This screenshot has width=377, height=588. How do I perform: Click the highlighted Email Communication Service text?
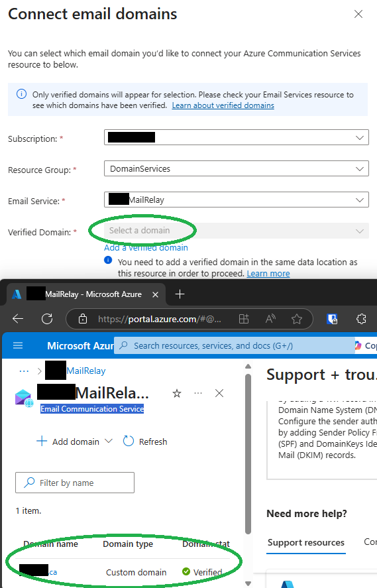click(92, 409)
